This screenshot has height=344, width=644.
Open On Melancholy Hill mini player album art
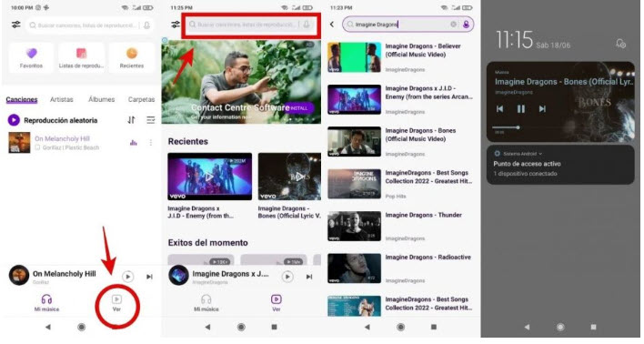pos(19,276)
